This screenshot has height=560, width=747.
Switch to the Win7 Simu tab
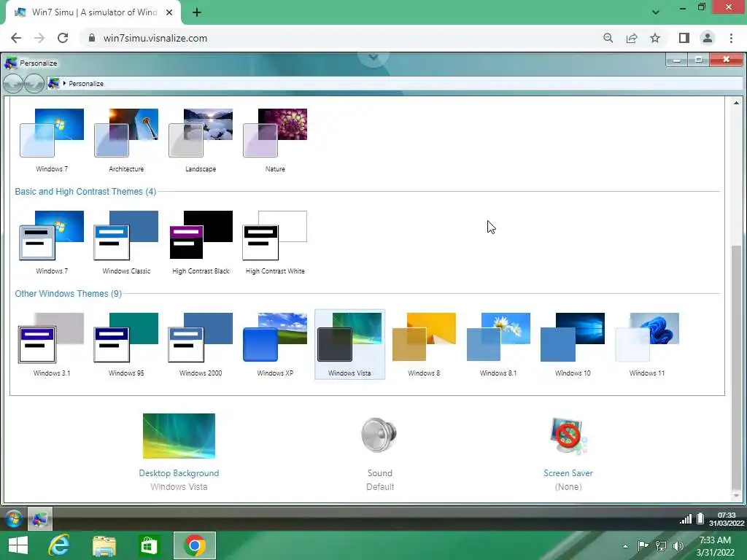93,12
